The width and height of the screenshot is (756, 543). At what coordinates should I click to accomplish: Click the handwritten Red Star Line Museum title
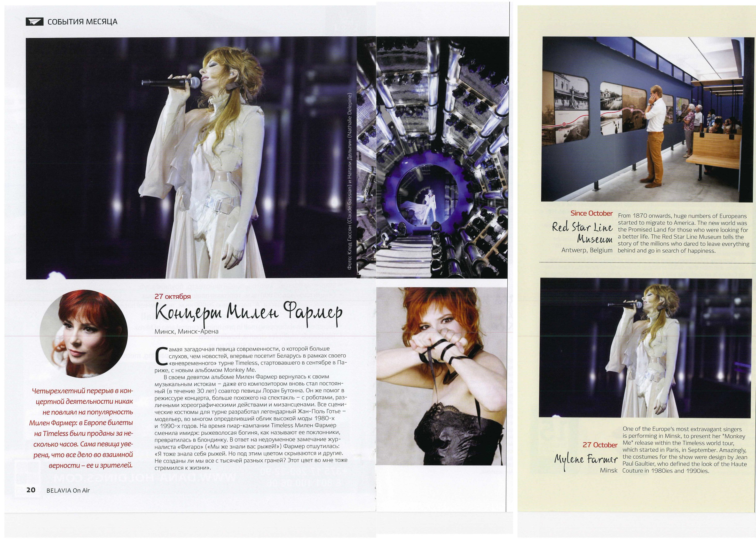(583, 233)
